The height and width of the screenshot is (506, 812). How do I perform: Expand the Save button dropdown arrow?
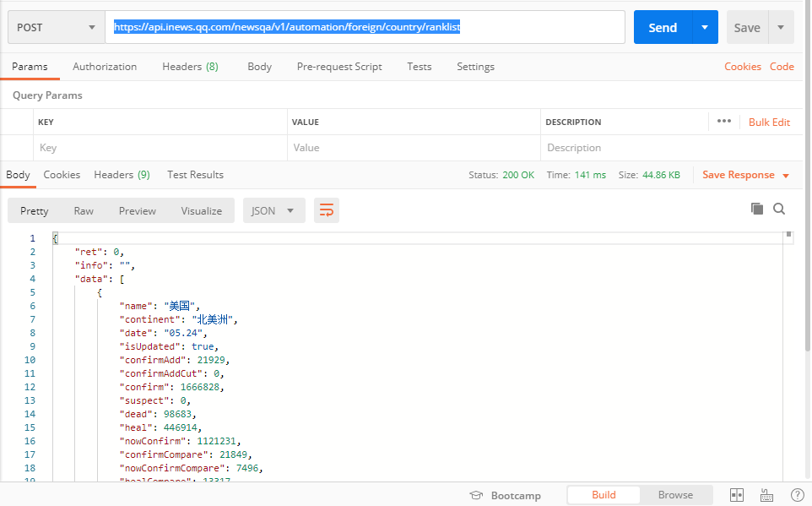coord(781,28)
